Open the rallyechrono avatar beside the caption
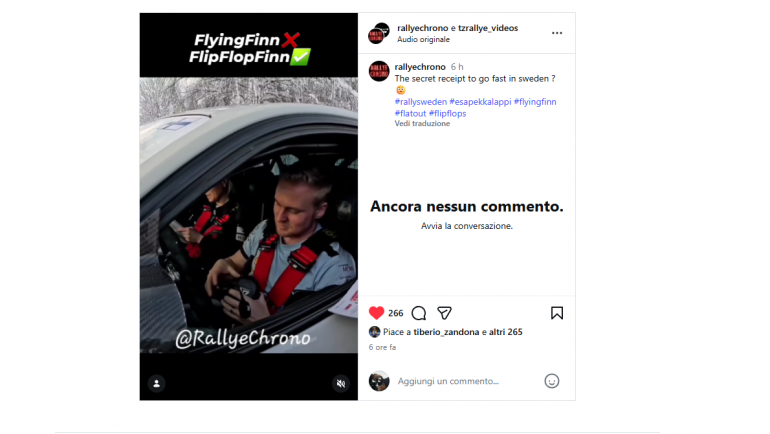This screenshot has height=434, width=770. [379, 71]
